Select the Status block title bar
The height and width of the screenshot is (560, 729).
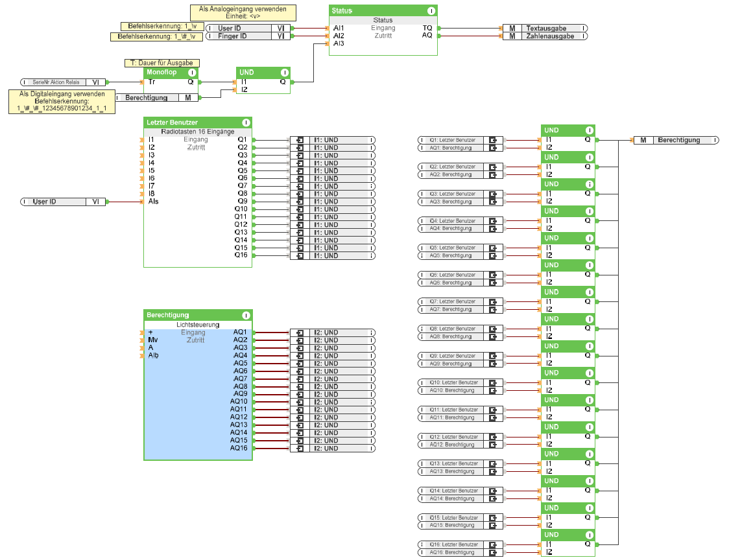pyautogui.click(x=383, y=10)
